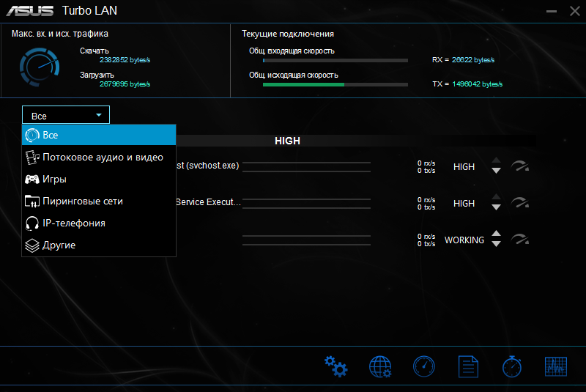Raise priority for svchost.exe row
Screen dimensions: 586x392
click(x=496, y=160)
